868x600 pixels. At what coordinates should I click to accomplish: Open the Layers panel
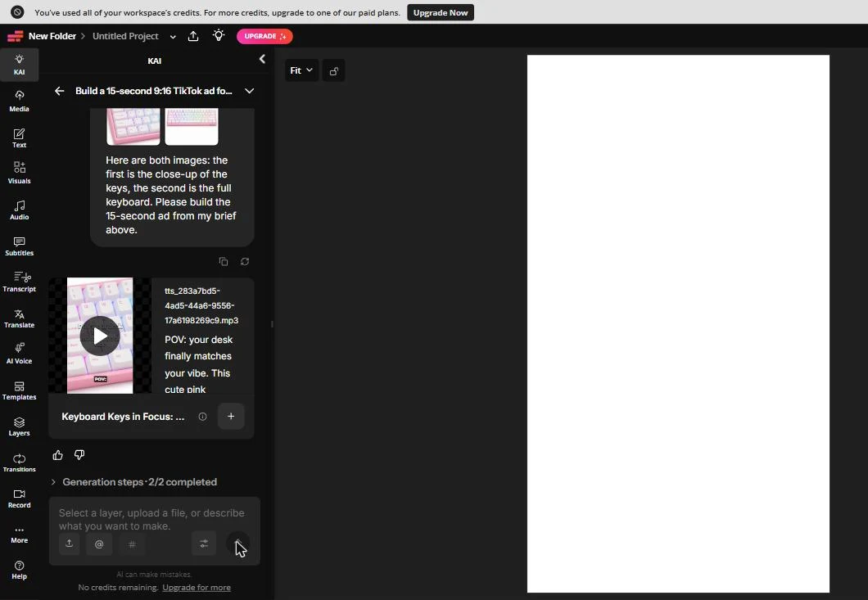tap(20, 426)
